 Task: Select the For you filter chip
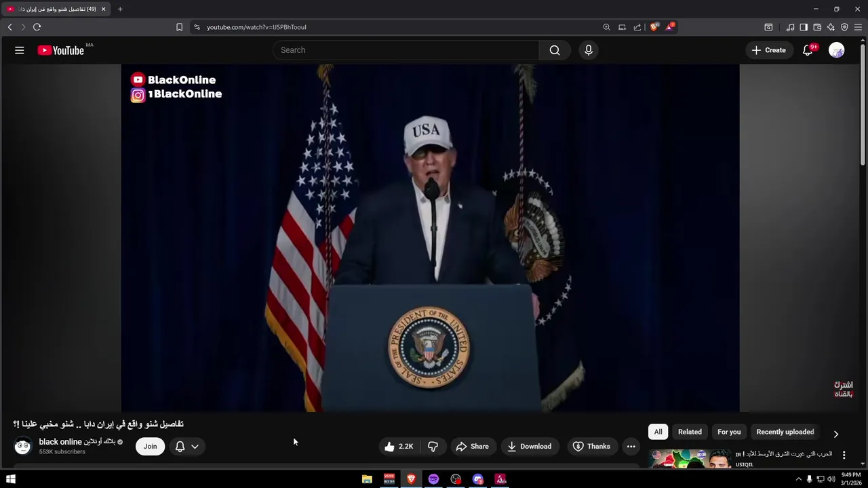pos(729,432)
